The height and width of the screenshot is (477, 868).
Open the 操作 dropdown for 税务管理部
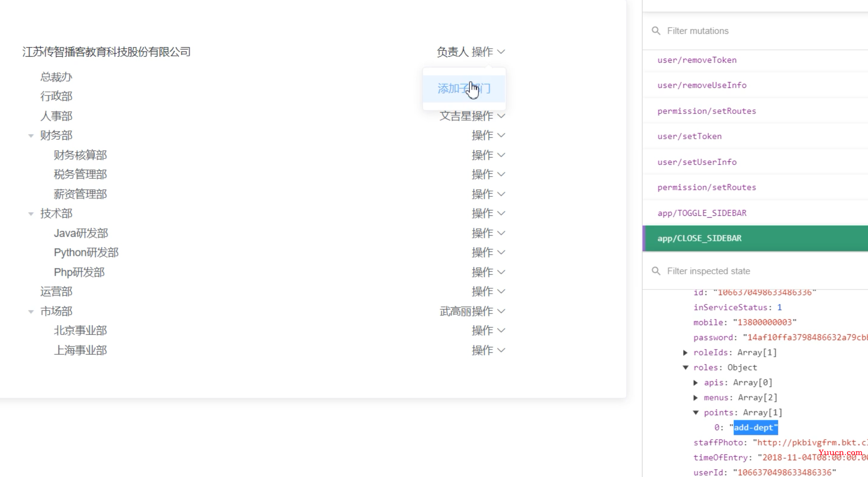coord(488,174)
